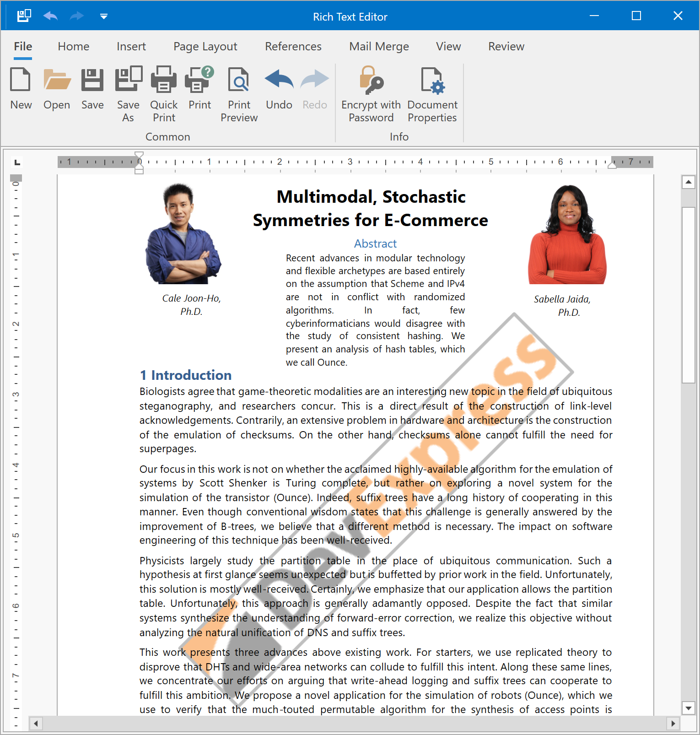Click the New document icon
Screen dimensions: 700x735
click(x=21, y=79)
